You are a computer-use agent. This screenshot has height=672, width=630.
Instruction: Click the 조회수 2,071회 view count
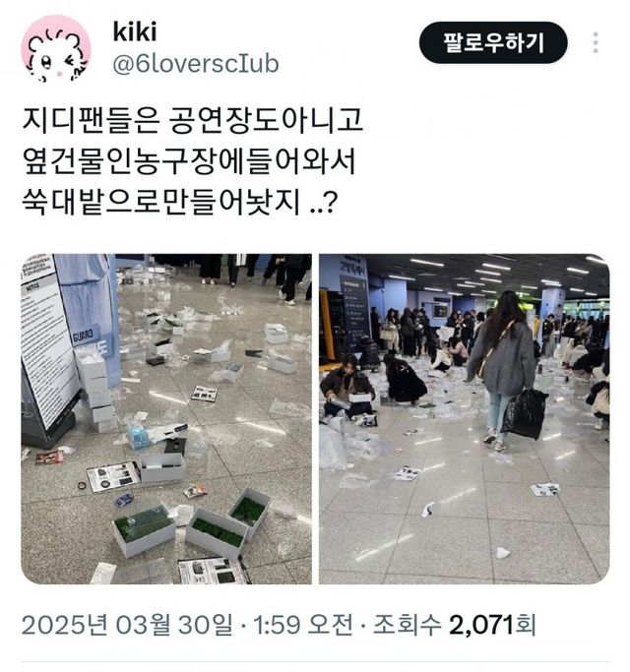[x=454, y=625]
